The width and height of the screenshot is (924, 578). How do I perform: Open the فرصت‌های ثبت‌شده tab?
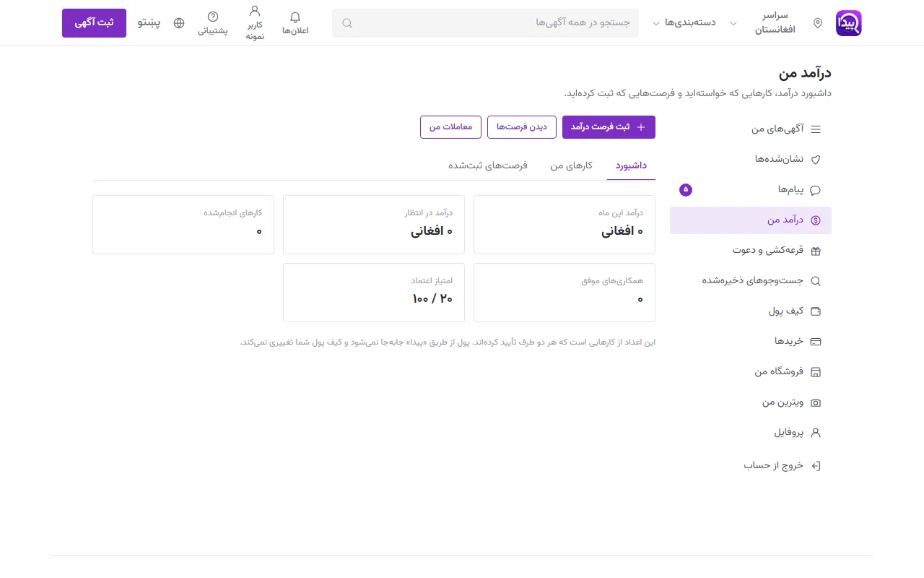(488, 165)
